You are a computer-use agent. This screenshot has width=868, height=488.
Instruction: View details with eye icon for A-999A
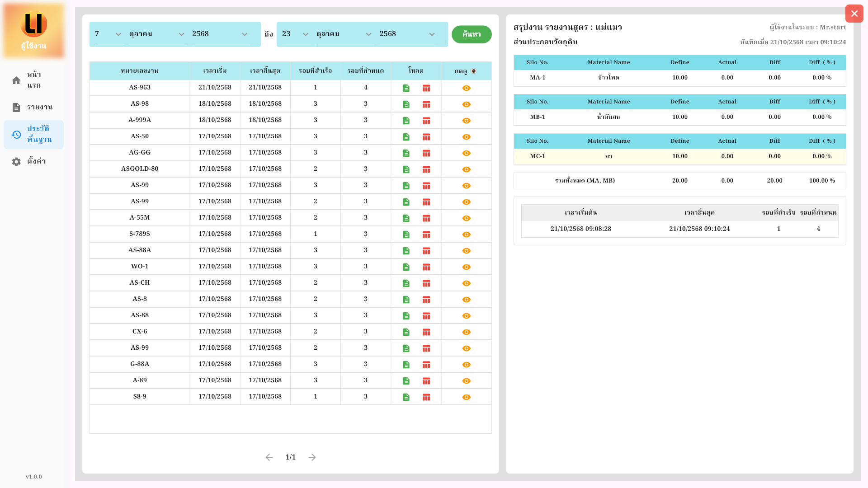tap(466, 121)
